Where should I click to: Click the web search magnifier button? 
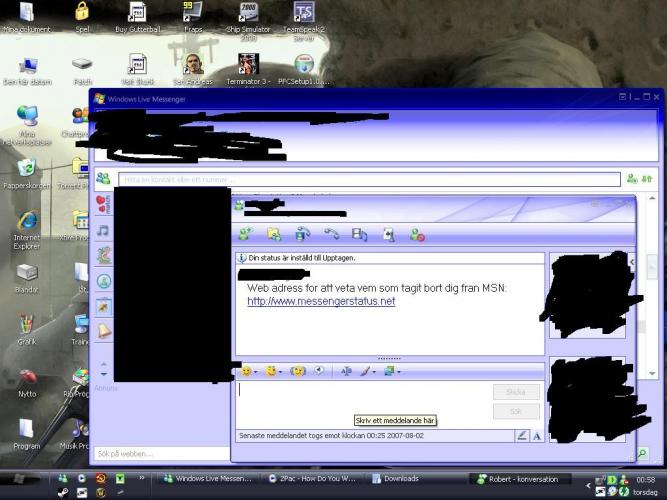click(642, 454)
